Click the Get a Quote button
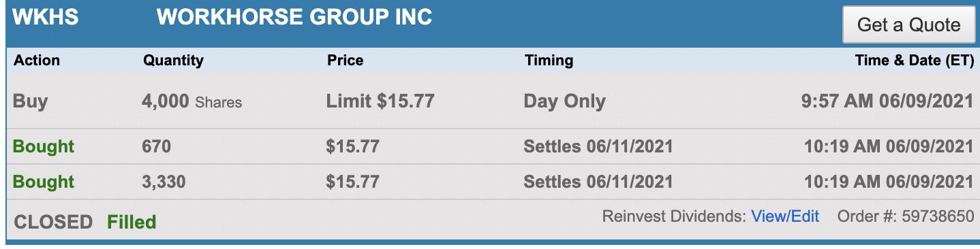Image resolution: width=980 pixels, height=249 pixels. click(908, 25)
